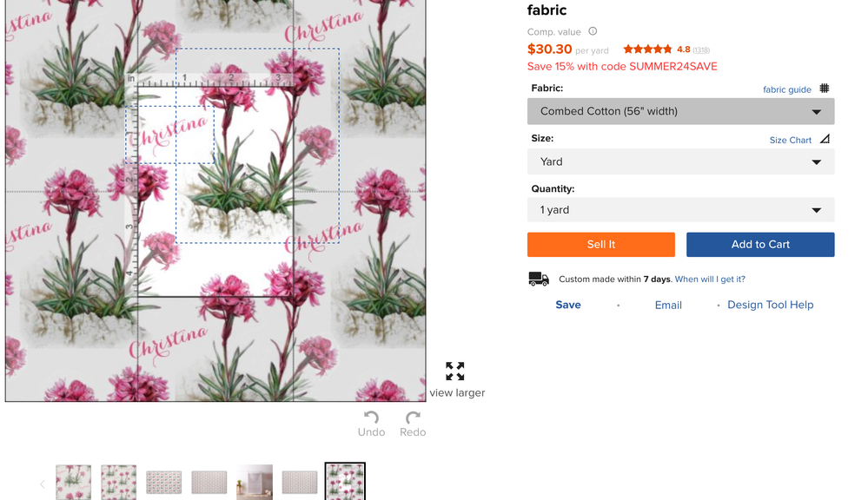The height and width of the screenshot is (500, 868).
Task: Click the fabric guide grid icon
Action: coord(825,89)
